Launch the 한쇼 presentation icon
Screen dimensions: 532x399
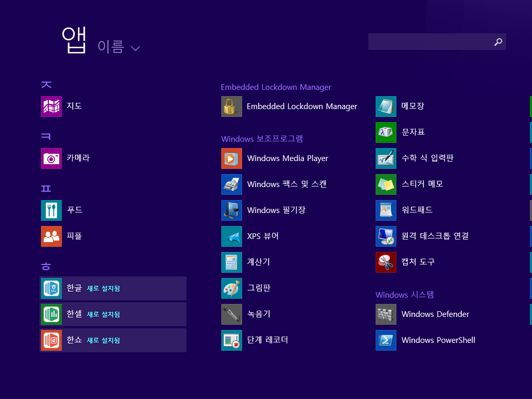pyautogui.click(x=51, y=340)
